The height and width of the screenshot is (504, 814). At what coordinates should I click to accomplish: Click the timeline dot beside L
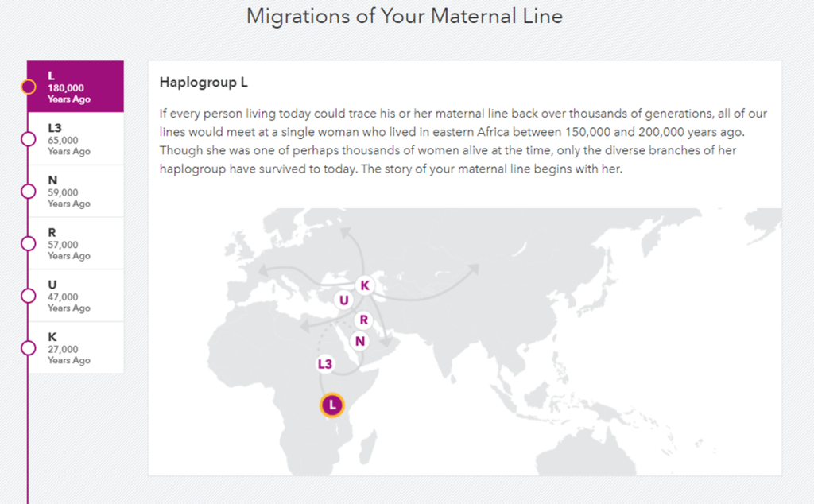coord(29,87)
